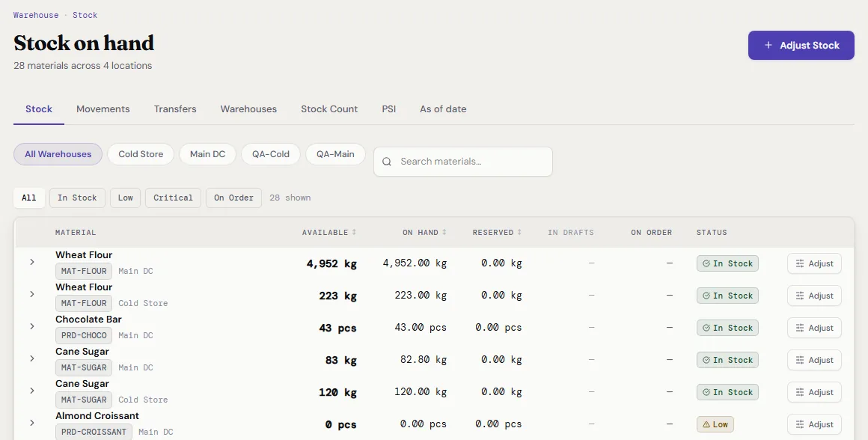Show only Critical materials
Viewport: 868px width, 440px height.
click(174, 198)
